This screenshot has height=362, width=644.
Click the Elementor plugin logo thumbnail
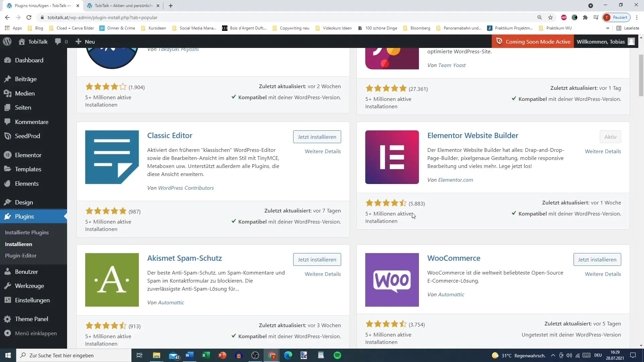pyautogui.click(x=392, y=157)
